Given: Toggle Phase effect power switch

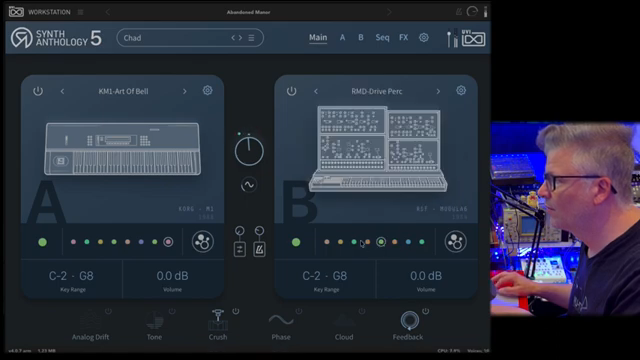Looking at the screenshot, I should coord(299,311).
